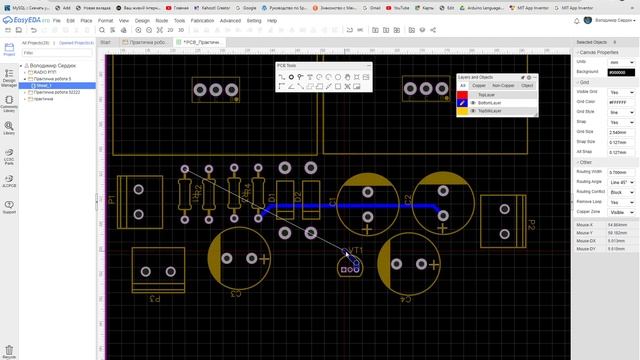The image size is (640, 360).
Task: Select the Copper Area tool in PCB Tools
Action: click(310, 86)
